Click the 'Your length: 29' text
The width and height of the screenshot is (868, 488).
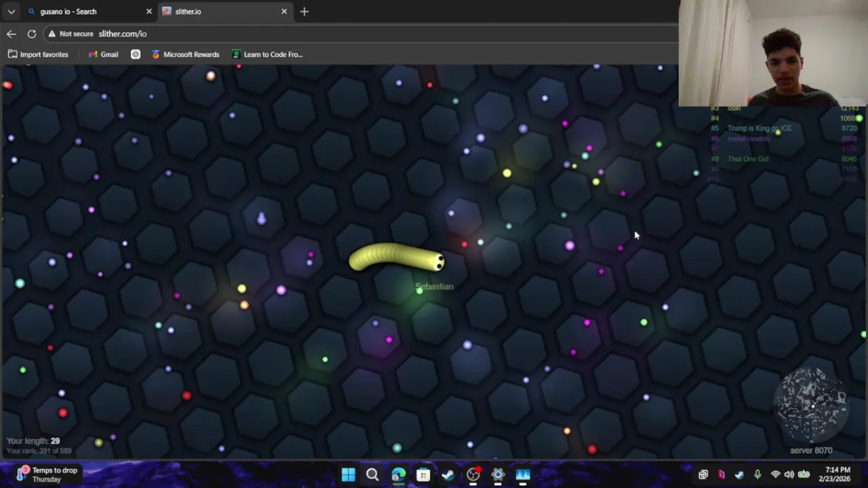point(33,441)
